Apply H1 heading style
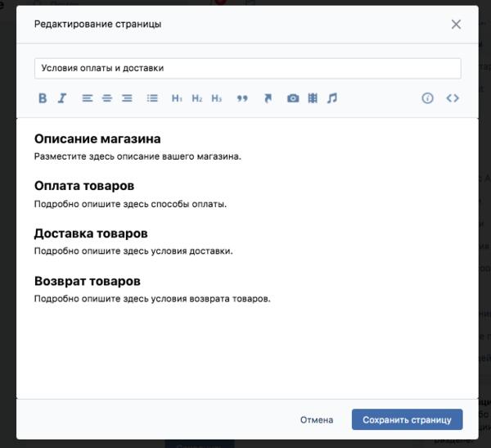Image resolution: width=491 pixels, height=448 pixels. [177, 98]
